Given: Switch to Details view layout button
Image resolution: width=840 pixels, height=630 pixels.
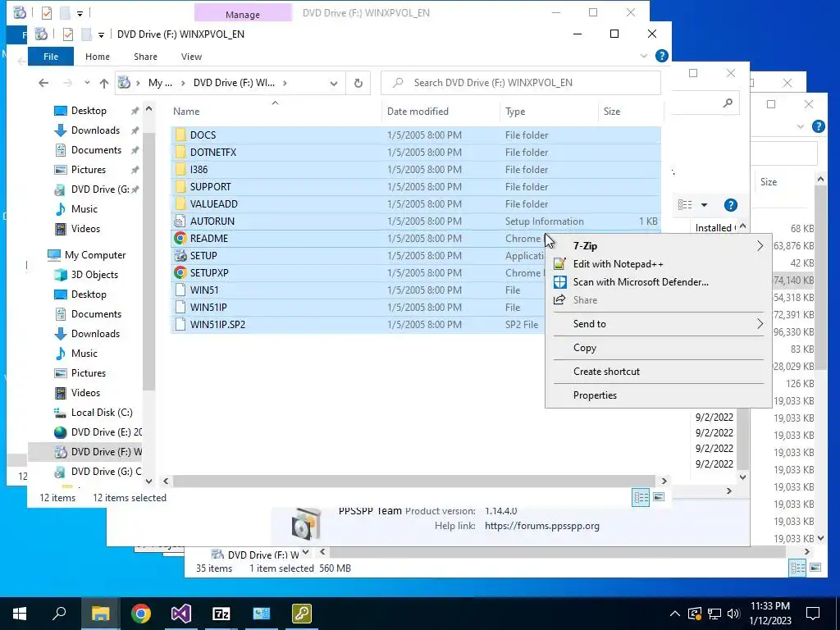Looking at the screenshot, I should point(641,497).
